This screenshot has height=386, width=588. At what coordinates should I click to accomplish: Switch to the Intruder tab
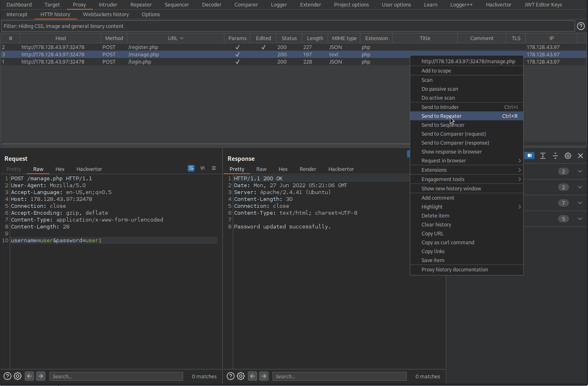(108, 5)
